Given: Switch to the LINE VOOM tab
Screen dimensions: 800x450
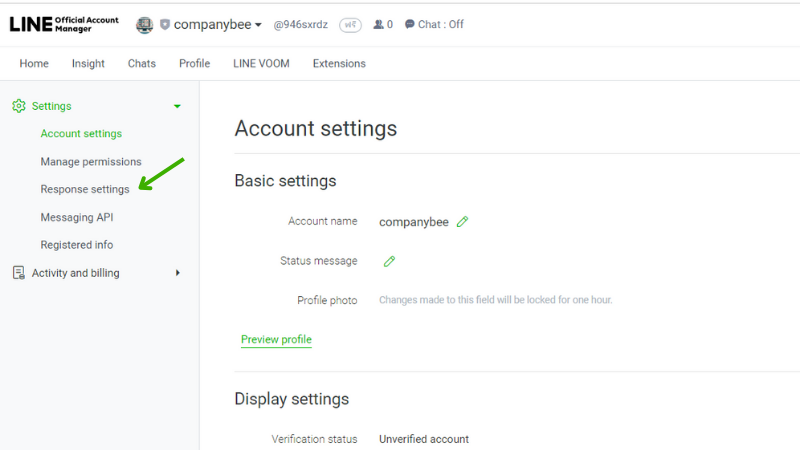Looking at the screenshot, I should (261, 64).
